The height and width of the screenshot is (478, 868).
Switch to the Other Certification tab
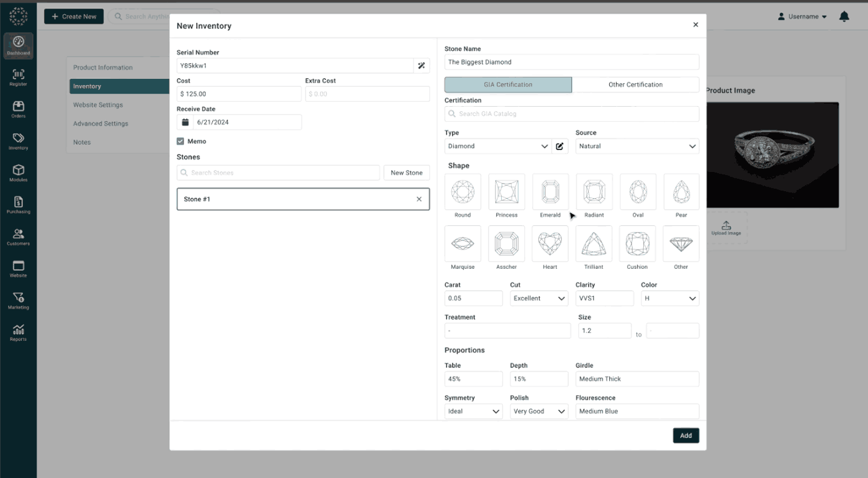pos(636,84)
